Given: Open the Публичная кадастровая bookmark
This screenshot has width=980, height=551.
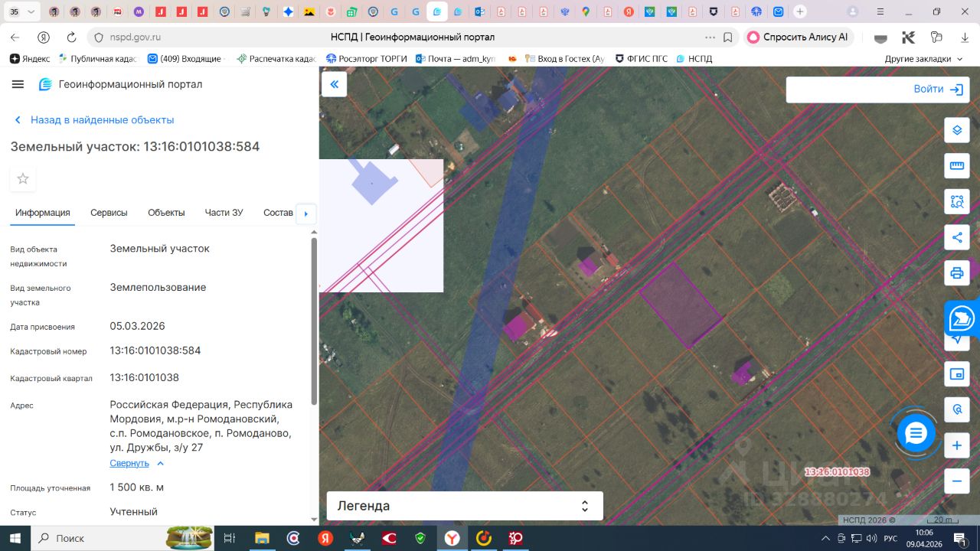Looking at the screenshot, I should point(96,58).
